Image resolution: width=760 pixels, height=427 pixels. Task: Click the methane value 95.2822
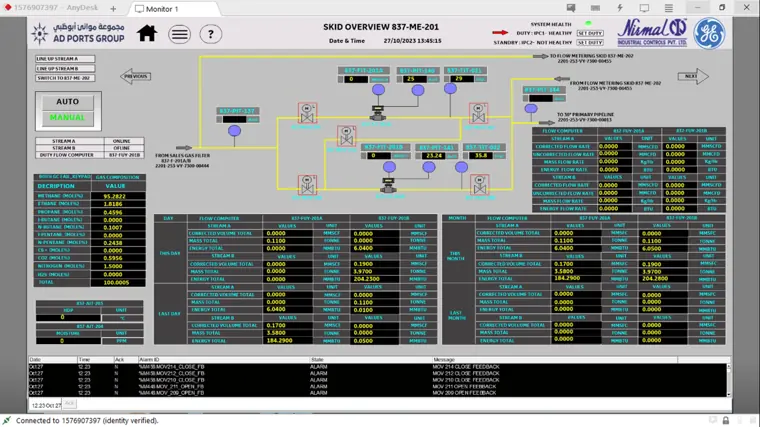pos(118,196)
